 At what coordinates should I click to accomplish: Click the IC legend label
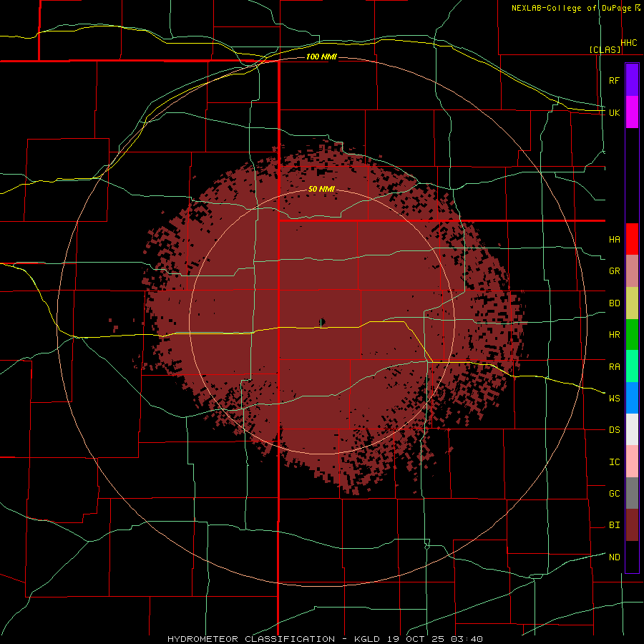(x=615, y=462)
